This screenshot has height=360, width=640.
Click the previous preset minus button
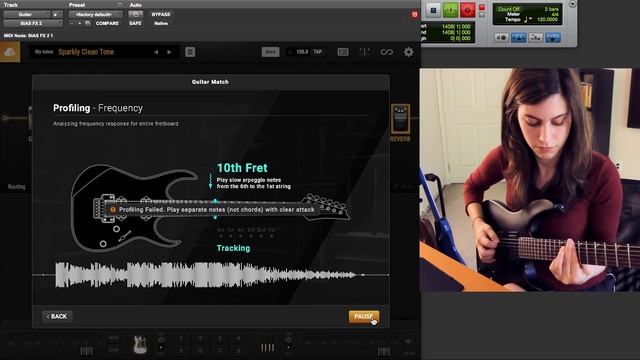72,24
